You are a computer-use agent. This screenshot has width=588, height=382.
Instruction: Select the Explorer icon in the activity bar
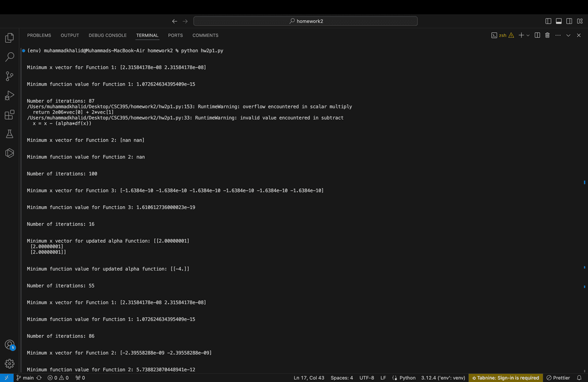coord(9,37)
